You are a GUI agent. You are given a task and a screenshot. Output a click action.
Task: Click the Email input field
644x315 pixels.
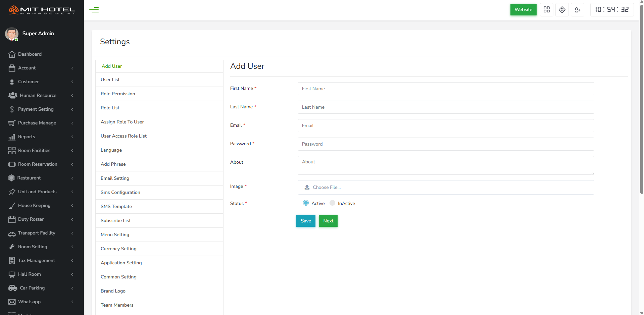coord(446,126)
